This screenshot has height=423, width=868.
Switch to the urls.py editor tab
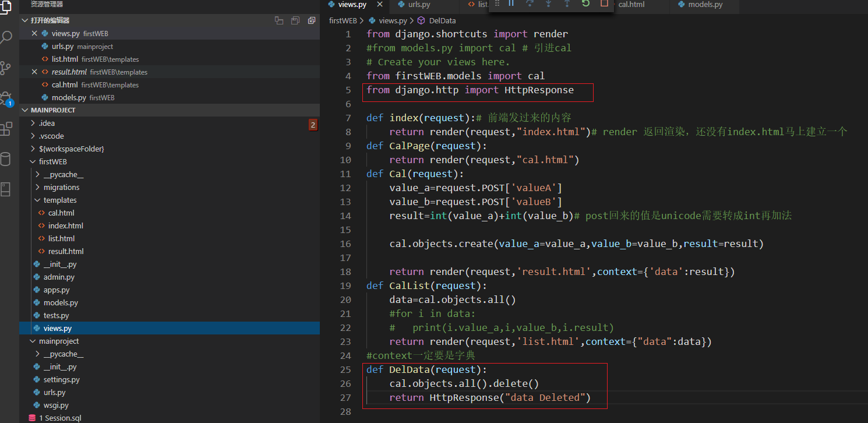[424, 5]
